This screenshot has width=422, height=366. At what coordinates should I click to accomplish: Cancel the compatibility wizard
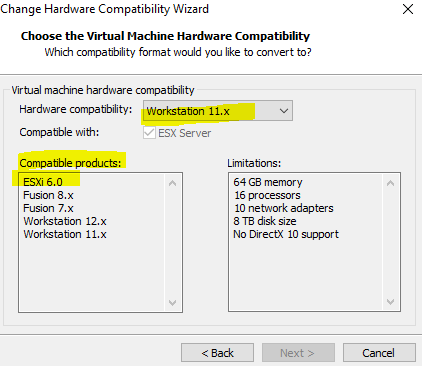point(379,353)
